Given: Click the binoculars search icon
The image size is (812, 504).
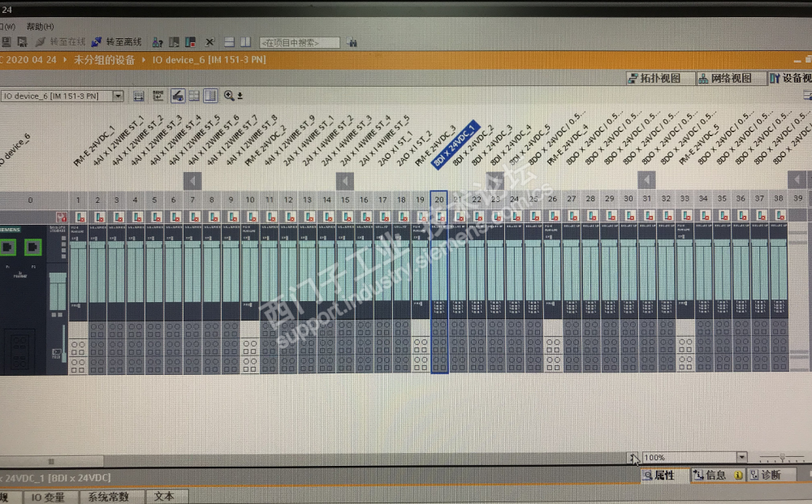Looking at the screenshot, I should (352, 43).
